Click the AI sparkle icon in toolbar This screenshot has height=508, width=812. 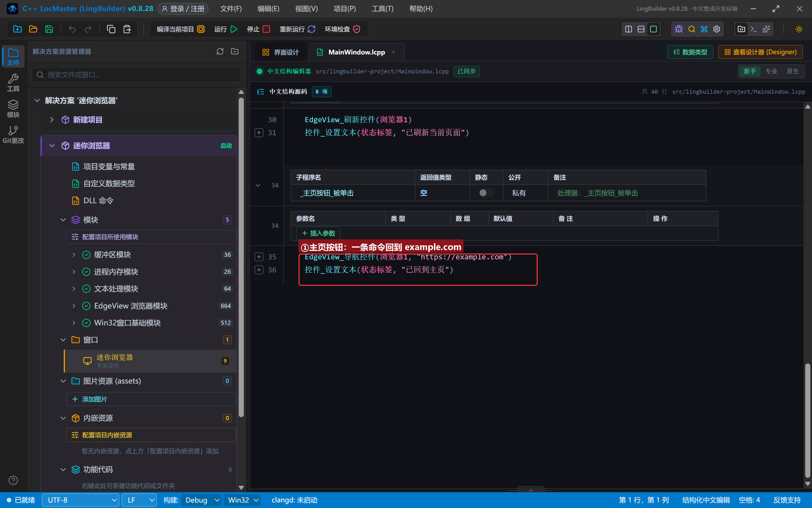coord(766,29)
